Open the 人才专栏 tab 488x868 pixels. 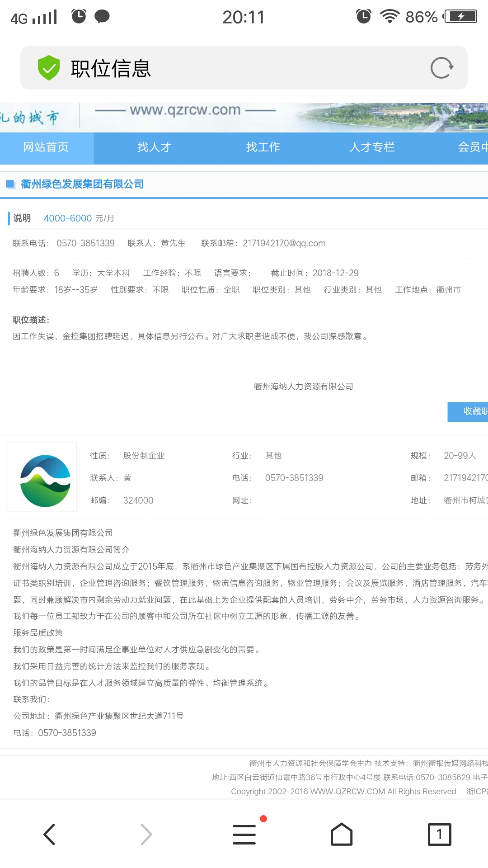coord(372,147)
